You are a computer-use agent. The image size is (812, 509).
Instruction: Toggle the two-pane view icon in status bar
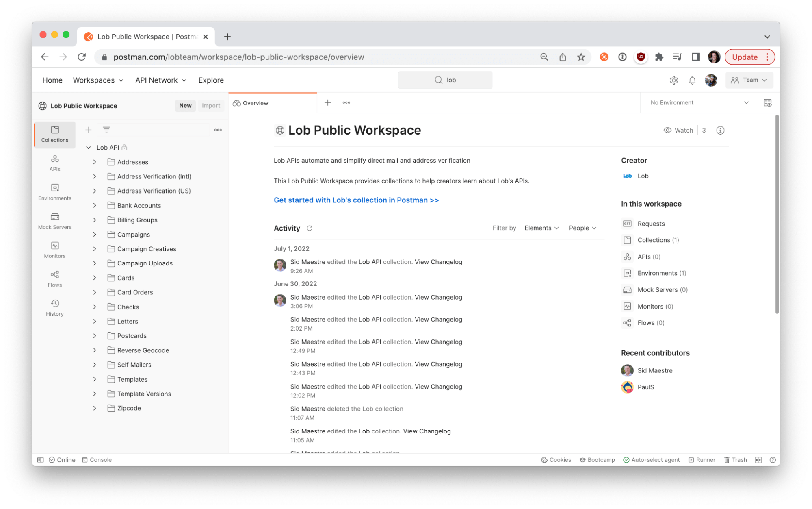pyautogui.click(x=758, y=460)
